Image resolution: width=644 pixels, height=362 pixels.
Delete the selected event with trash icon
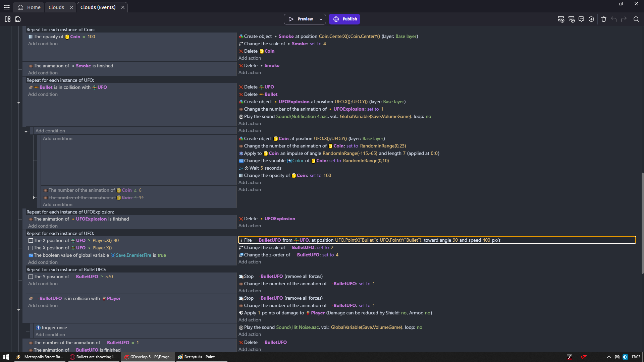coord(604,19)
